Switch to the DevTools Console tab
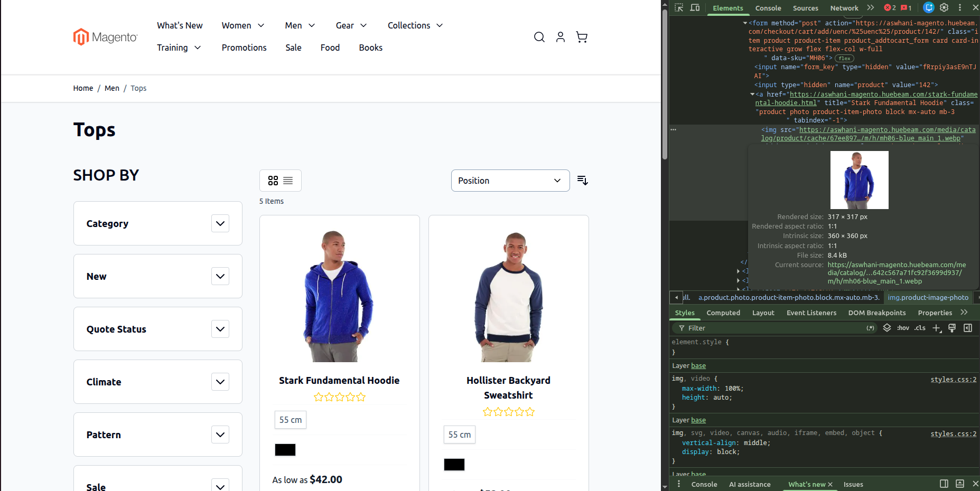The width and height of the screenshot is (980, 491). (x=768, y=8)
